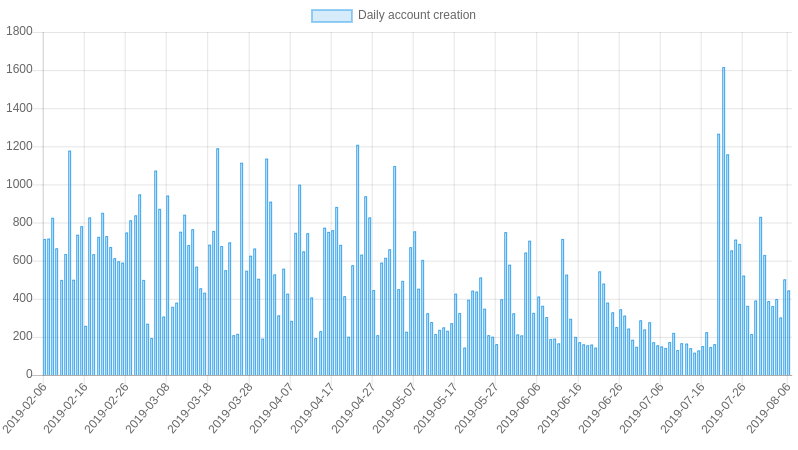Click x-axis date 2019-05-17
Viewport: 798px width, 450px height.
(437, 408)
